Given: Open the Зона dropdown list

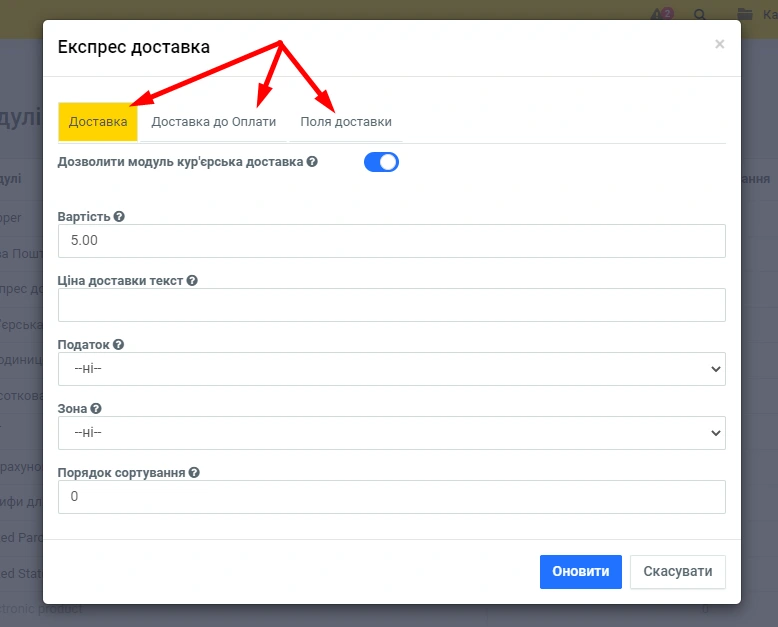Looking at the screenshot, I should coord(391,433).
